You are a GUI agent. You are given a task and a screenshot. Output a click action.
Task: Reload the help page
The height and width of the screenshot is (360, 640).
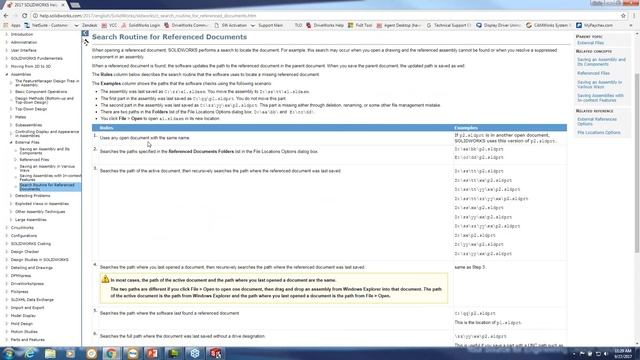tap(24, 16)
